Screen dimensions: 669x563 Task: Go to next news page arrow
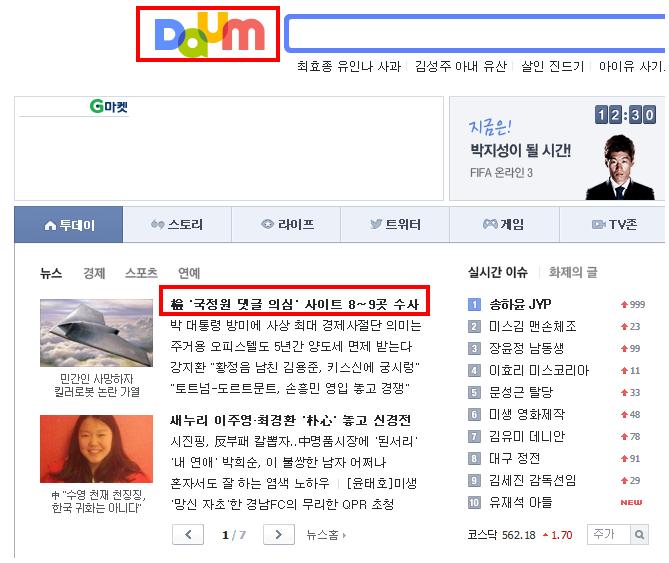point(279,534)
